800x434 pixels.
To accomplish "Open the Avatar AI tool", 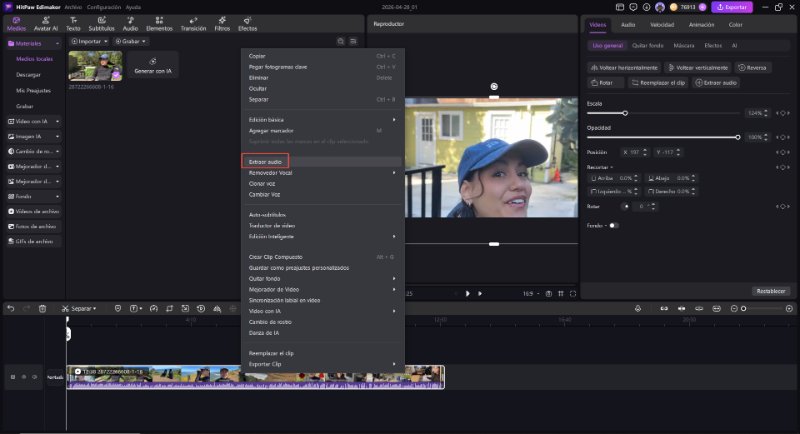I will tap(46, 24).
